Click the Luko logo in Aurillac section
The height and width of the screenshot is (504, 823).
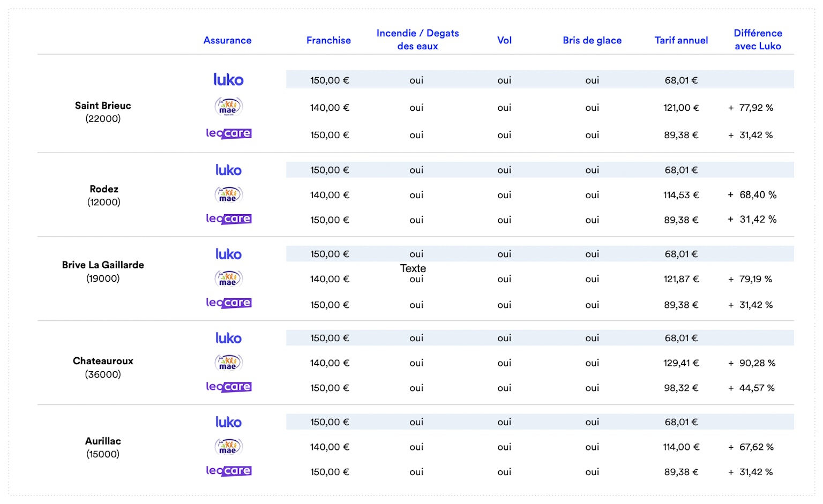[228, 422]
